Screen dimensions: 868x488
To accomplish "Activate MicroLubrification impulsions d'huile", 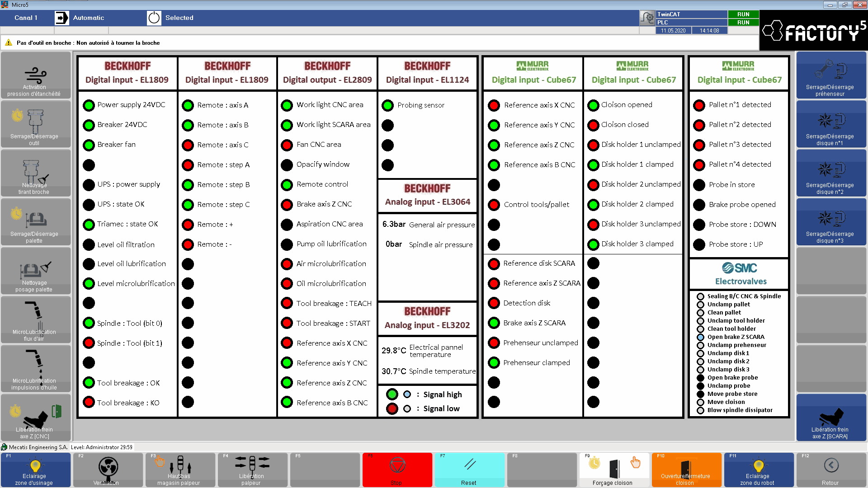I will click(35, 369).
